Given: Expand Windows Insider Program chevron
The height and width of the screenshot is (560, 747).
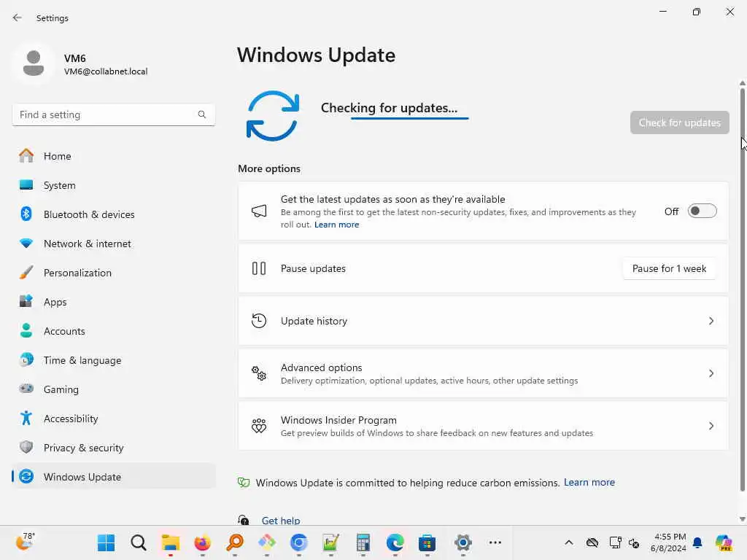Looking at the screenshot, I should coord(711,426).
